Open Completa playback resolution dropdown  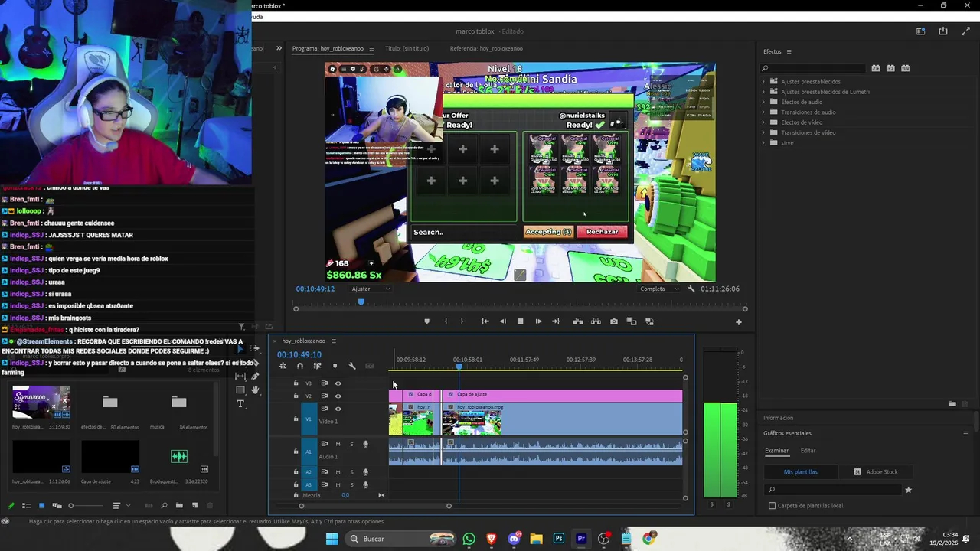coord(659,289)
